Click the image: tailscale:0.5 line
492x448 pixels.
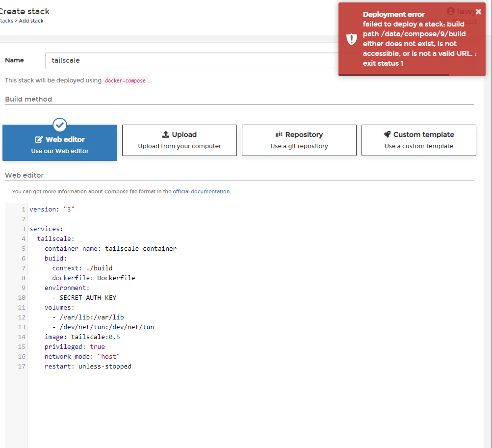click(82, 337)
